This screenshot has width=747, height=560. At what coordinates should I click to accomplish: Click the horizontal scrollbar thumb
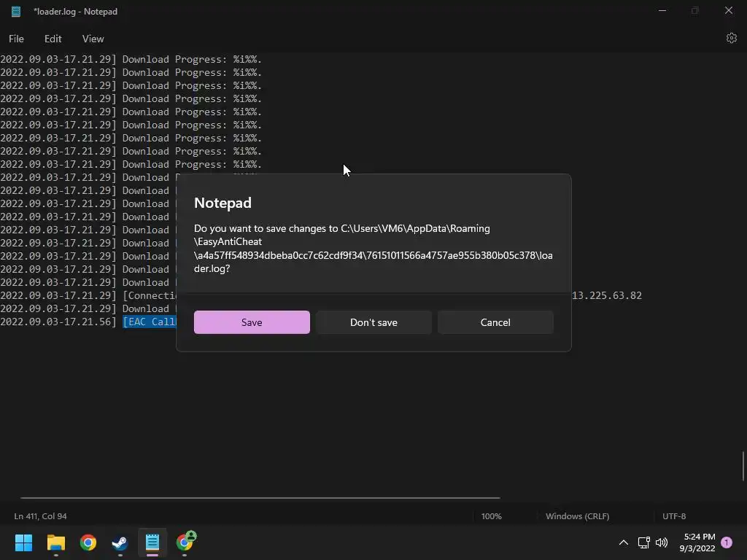260,498
